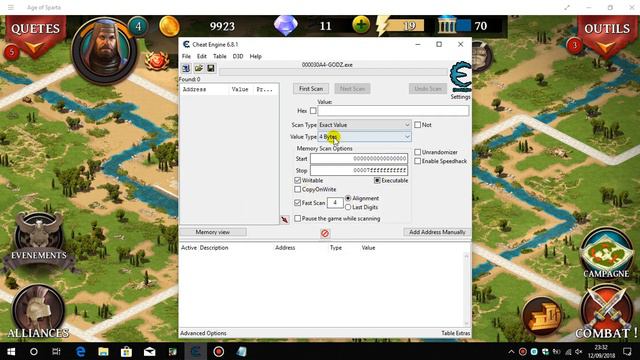Open the Table menu
Viewport: 640px width, 360px height.
pyautogui.click(x=220, y=56)
